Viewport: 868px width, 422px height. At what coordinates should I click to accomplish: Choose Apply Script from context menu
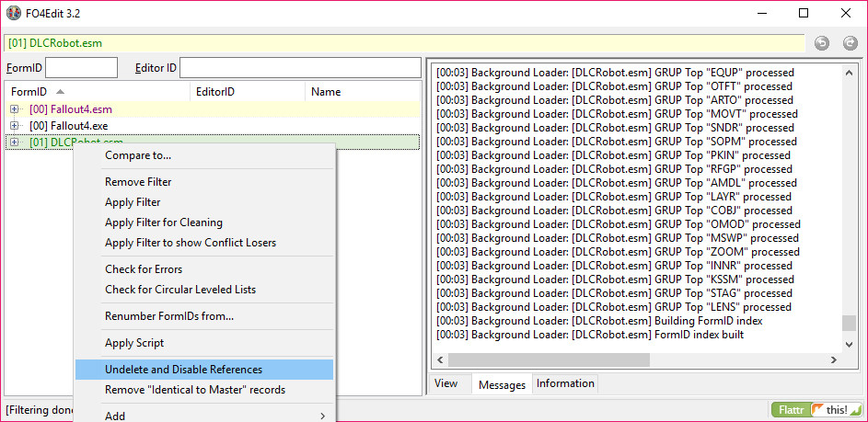click(x=204, y=343)
